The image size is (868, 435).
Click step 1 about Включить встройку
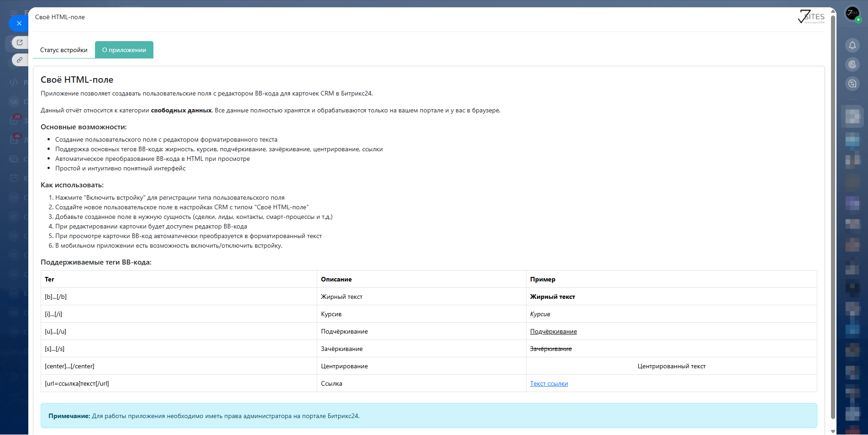click(170, 197)
